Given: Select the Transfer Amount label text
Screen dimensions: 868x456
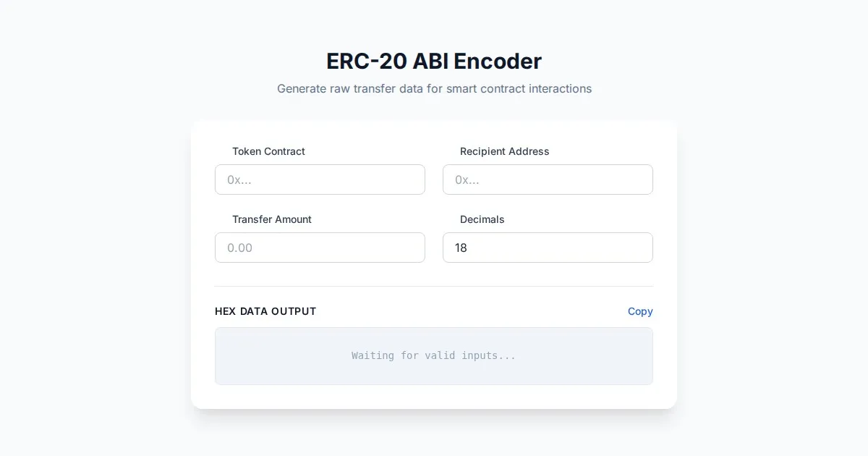Looking at the screenshot, I should 271,219.
